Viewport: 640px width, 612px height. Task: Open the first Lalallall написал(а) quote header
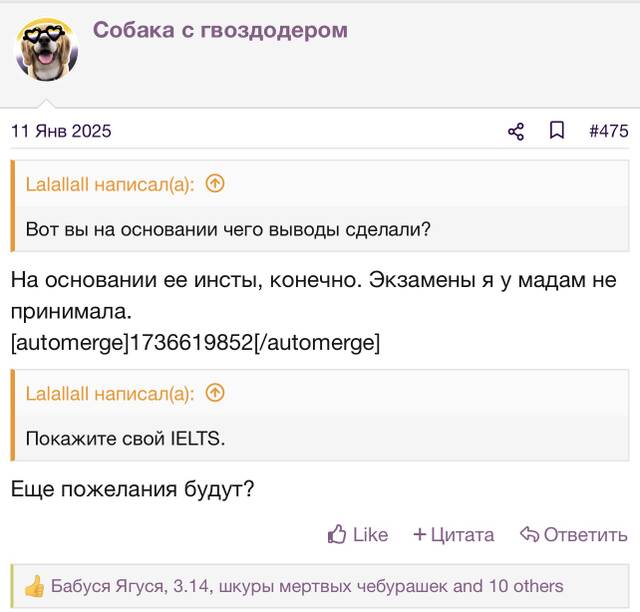tap(110, 185)
